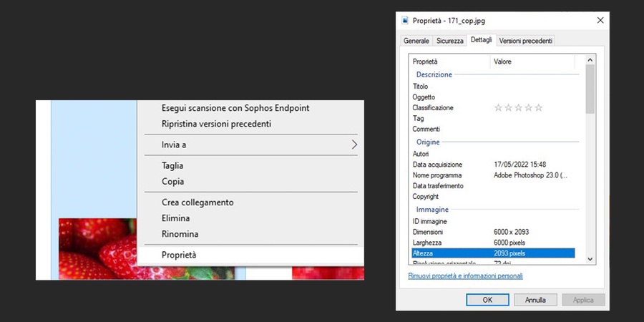644x322 pixels.
Task: Click the Annulla button
Action: pos(535,300)
